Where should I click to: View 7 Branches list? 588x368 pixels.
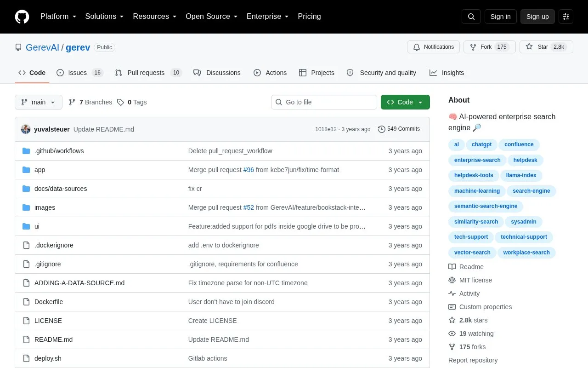90,102
